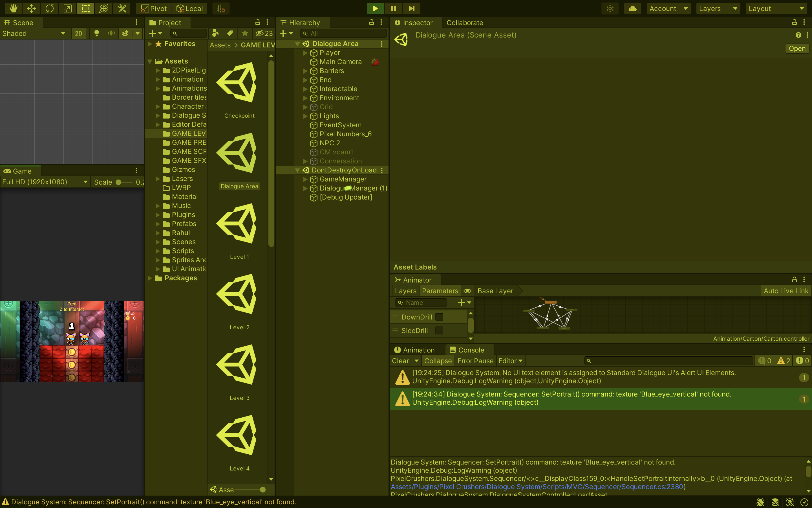Step one frame forward
This screenshot has width=812, height=508.
click(411, 8)
